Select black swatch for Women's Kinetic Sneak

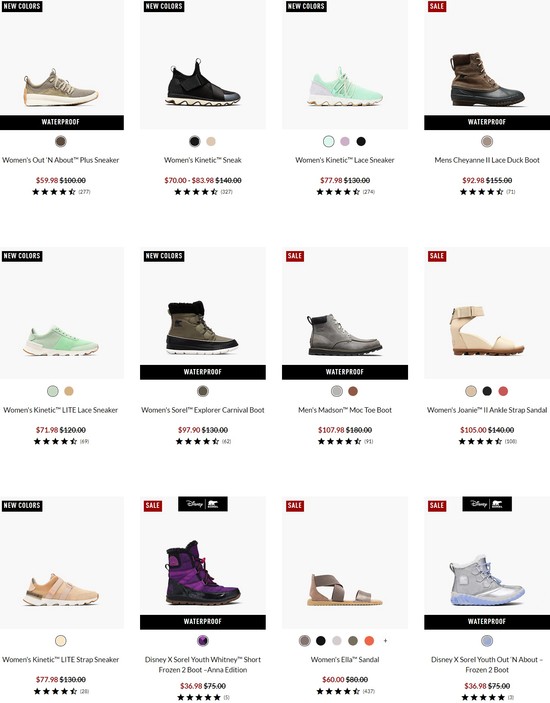coord(194,142)
